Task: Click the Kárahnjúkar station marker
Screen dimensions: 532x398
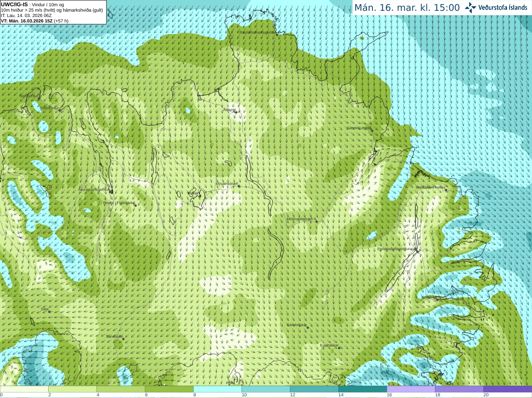Action: [x=308, y=327]
